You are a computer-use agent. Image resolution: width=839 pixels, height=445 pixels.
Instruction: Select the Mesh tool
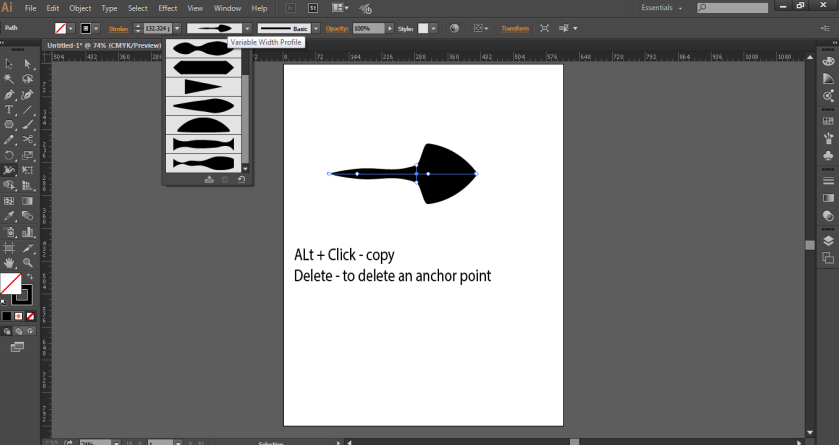click(x=9, y=201)
